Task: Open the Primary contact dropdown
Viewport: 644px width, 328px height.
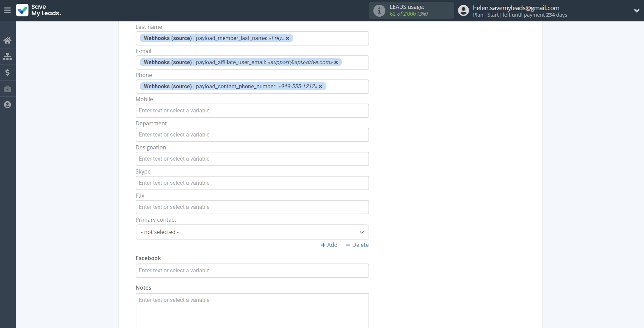Action: click(x=252, y=232)
